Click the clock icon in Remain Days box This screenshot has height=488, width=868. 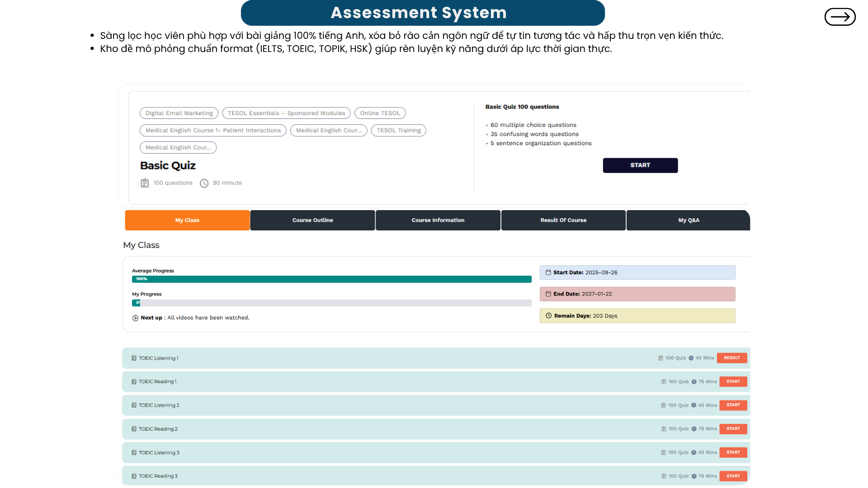coord(549,316)
